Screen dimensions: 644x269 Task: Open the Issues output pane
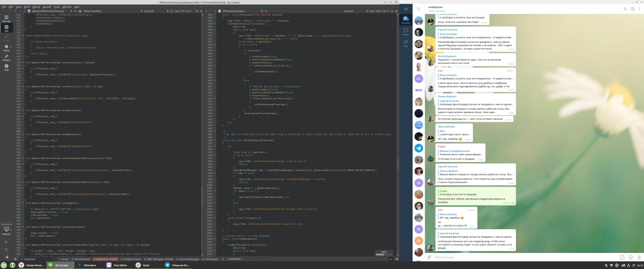click(x=64, y=259)
